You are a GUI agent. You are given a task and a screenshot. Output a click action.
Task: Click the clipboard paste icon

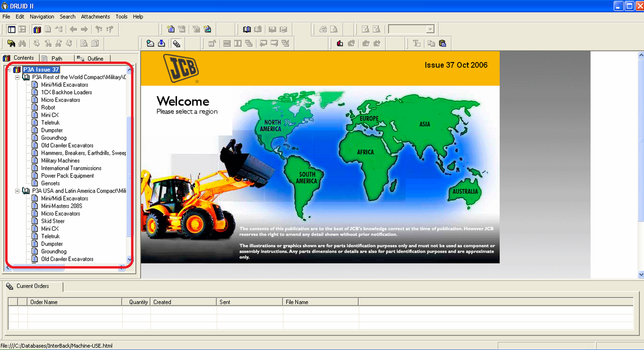point(442,43)
